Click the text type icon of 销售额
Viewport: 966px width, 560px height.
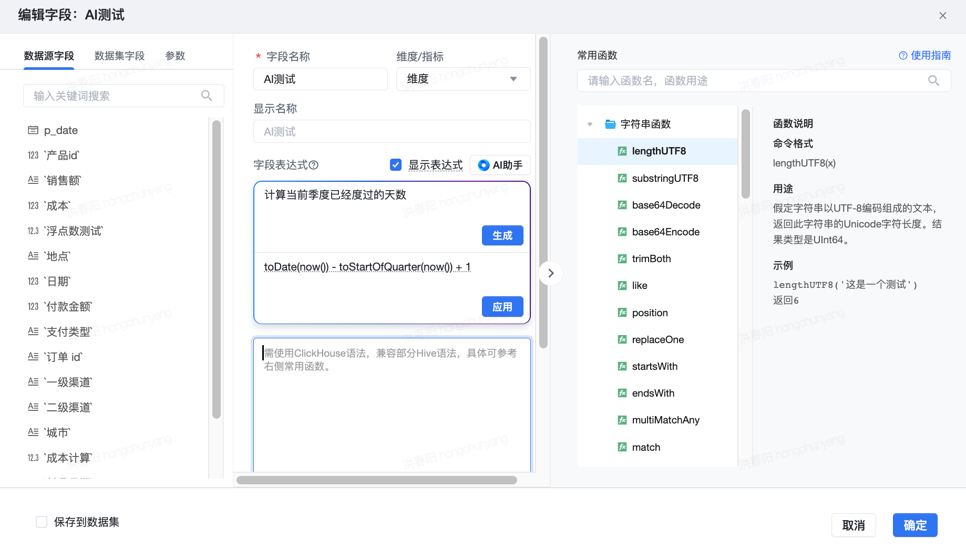(x=33, y=180)
